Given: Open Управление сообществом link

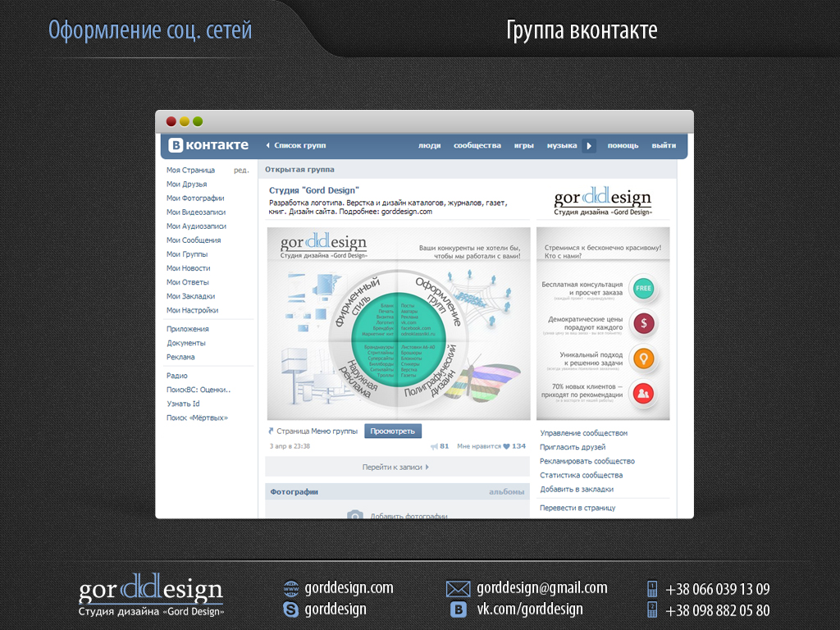Looking at the screenshot, I should point(583,433).
